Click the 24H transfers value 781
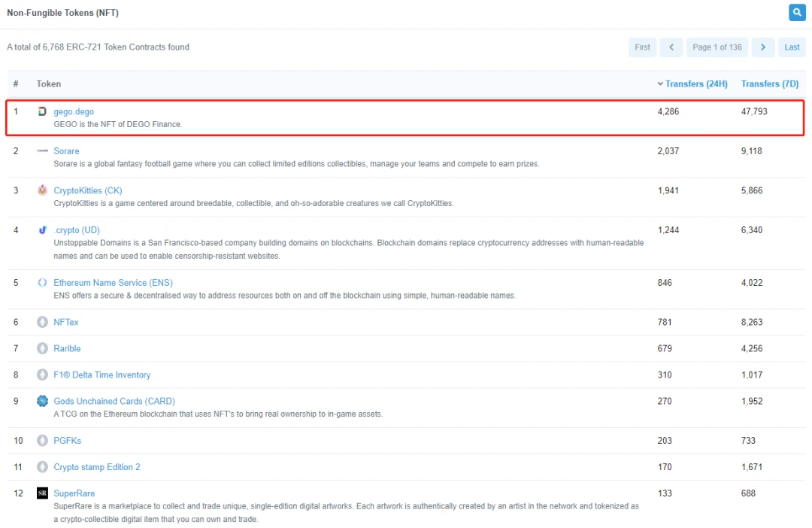 [x=665, y=322]
